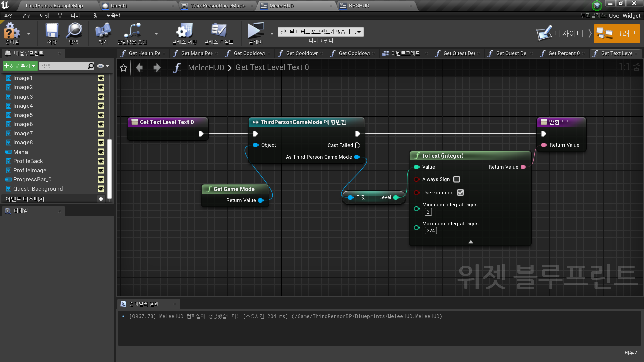644x362 pixels.
Task: Click the User Widget parent class link
Action: [625, 16]
